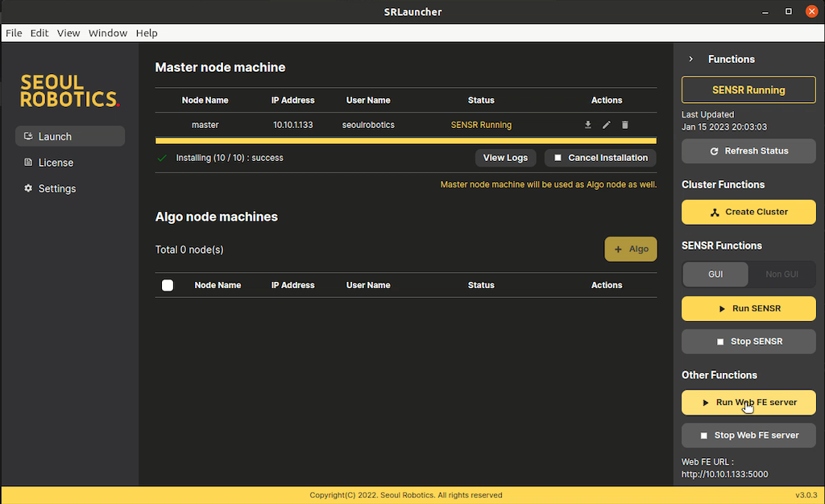
Task: Collapse the Functions panel chevron
Action: pyautogui.click(x=690, y=59)
